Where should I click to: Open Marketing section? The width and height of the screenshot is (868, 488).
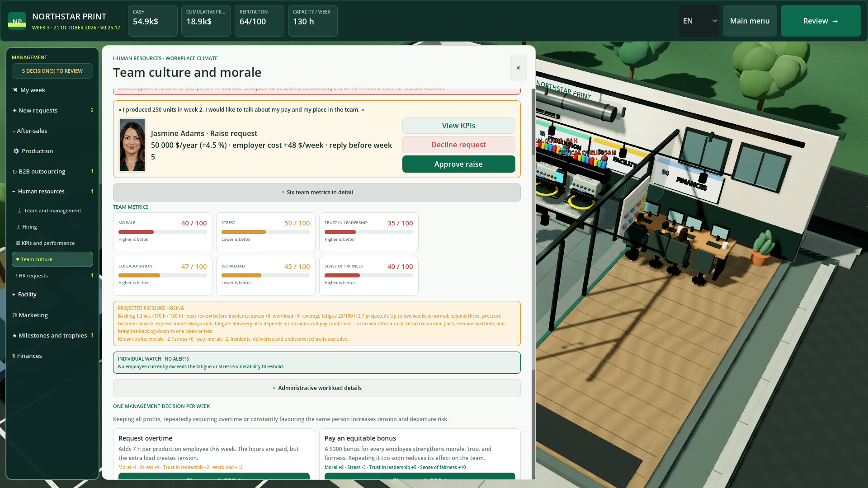(52, 315)
